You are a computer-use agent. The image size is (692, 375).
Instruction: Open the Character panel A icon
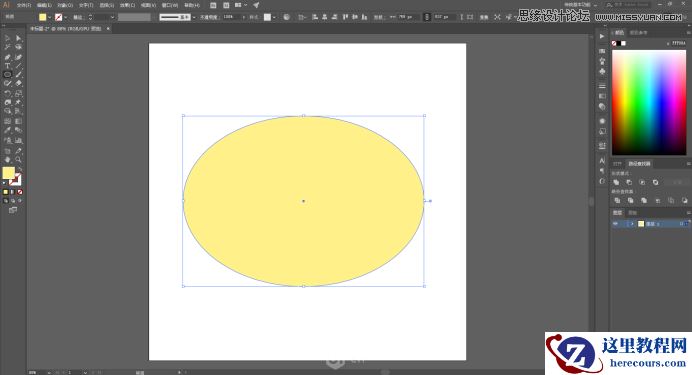(602, 161)
